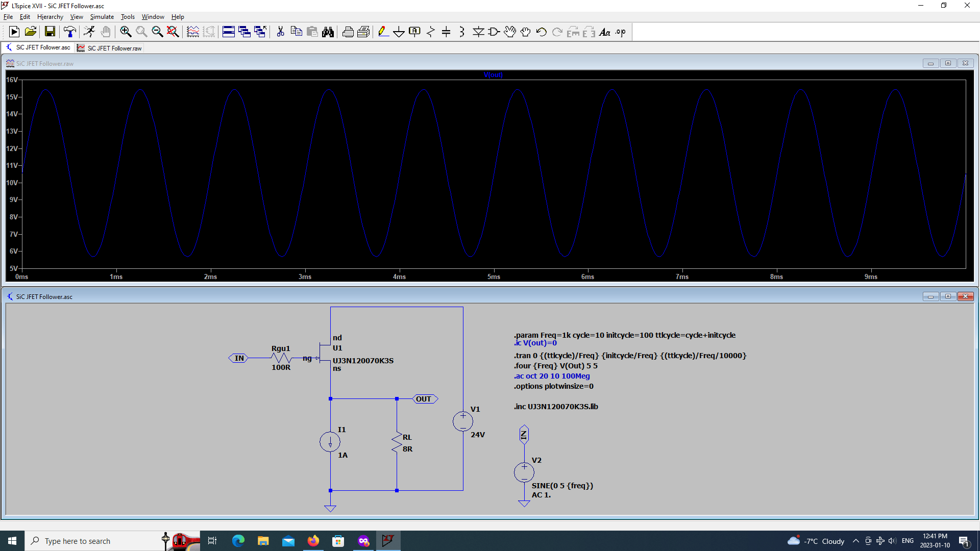
Task: Click the .inc UJ3N120070K3S.lib directive
Action: coord(556,407)
